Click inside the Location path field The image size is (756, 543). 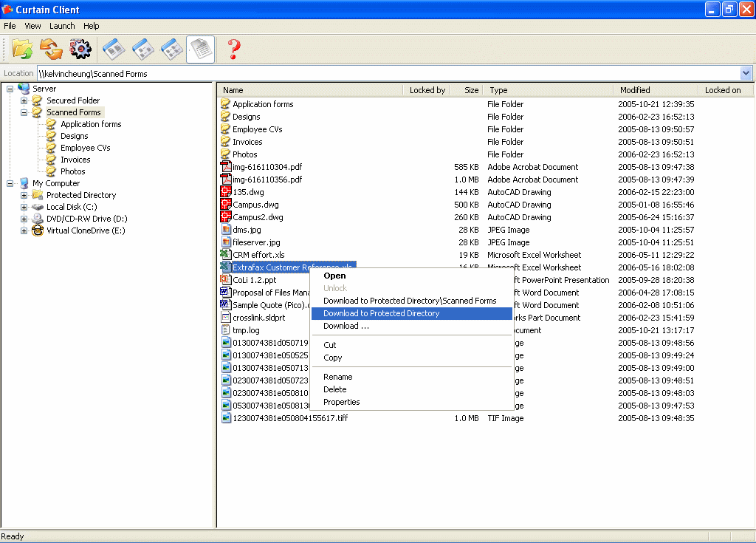pos(369,73)
